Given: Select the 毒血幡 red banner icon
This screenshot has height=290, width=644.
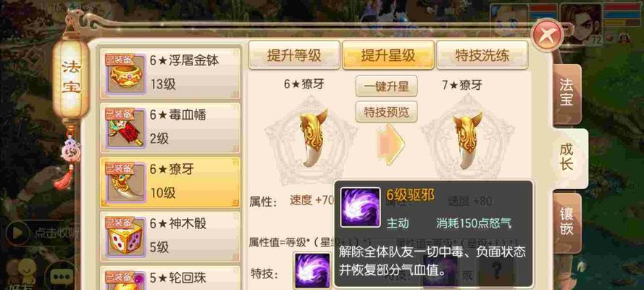Looking at the screenshot, I should click(x=126, y=128).
